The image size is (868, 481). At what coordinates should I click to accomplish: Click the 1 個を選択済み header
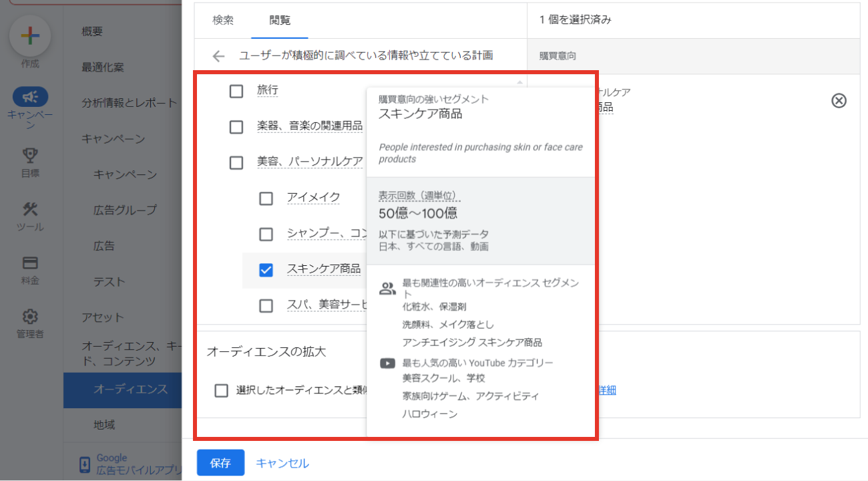pos(576,20)
